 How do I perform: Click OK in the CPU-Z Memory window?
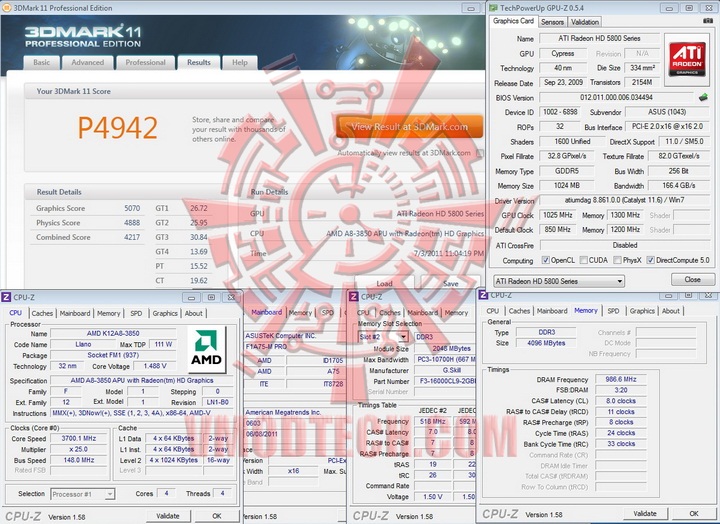693,513
